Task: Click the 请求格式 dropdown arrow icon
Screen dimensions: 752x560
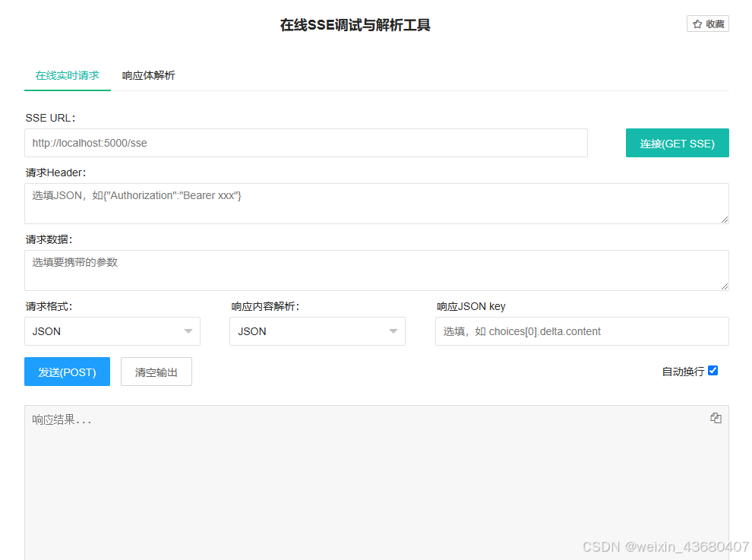Action: click(188, 331)
